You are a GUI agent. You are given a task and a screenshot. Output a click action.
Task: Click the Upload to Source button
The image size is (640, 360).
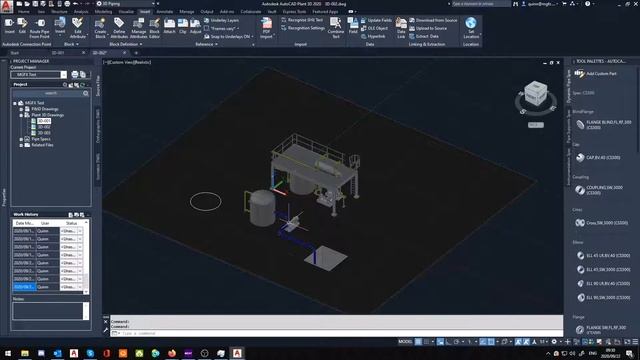428,28
